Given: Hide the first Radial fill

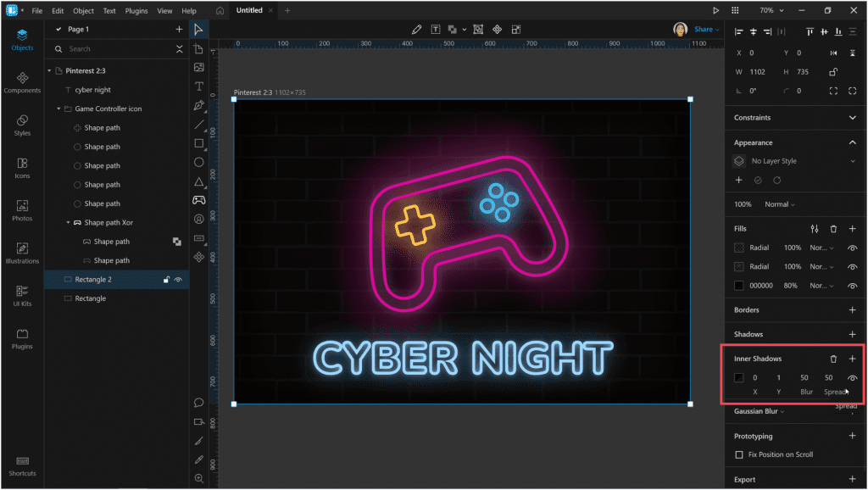Looking at the screenshot, I should point(853,248).
